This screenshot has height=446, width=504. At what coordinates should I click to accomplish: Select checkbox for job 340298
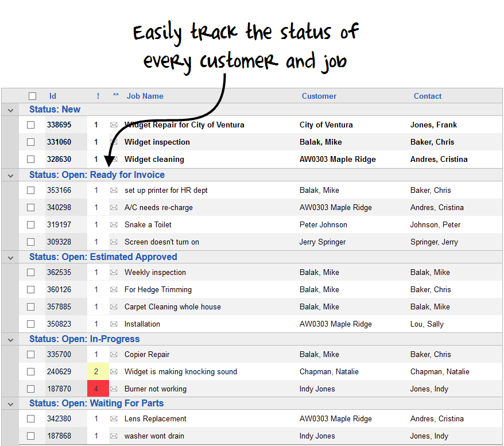(x=30, y=208)
